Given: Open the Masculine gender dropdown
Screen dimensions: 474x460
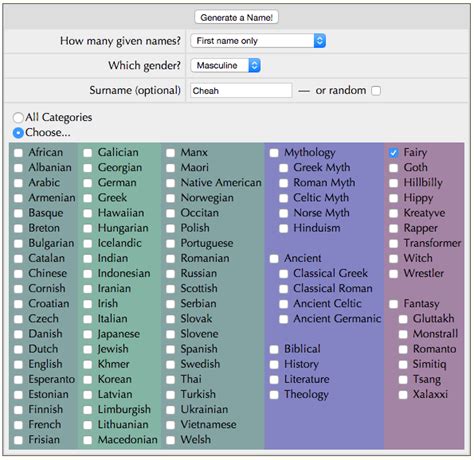Looking at the screenshot, I should 225,65.
